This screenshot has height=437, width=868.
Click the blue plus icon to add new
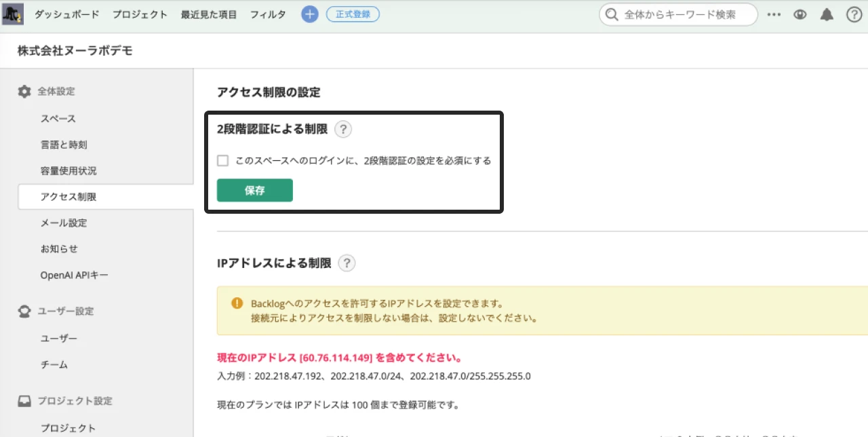tap(309, 14)
